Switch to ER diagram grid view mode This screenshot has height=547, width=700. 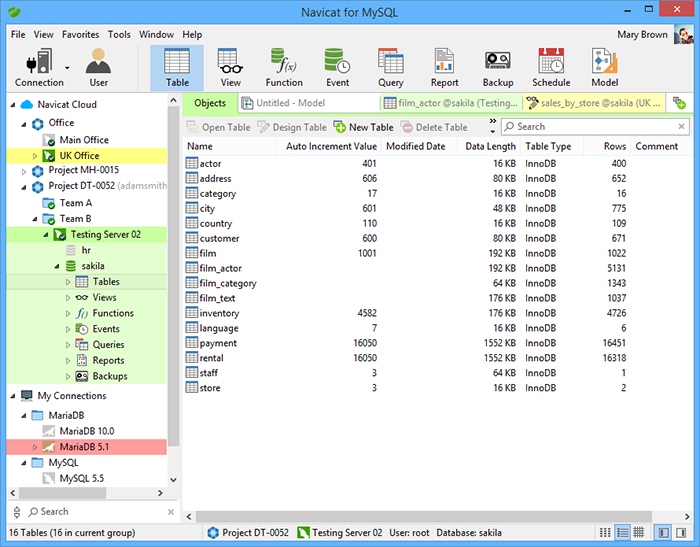[x=639, y=532]
